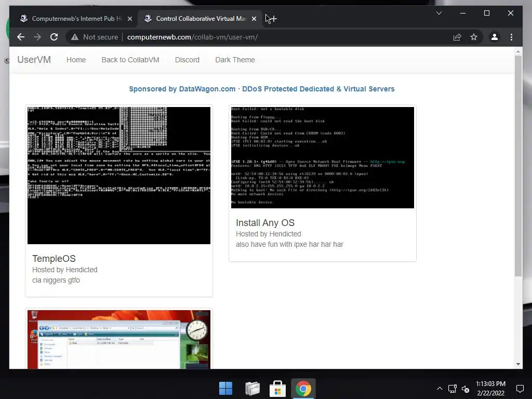532x399 pixels.
Task: Click Hosted by Hendicted under TempleOS
Action: point(65,270)
